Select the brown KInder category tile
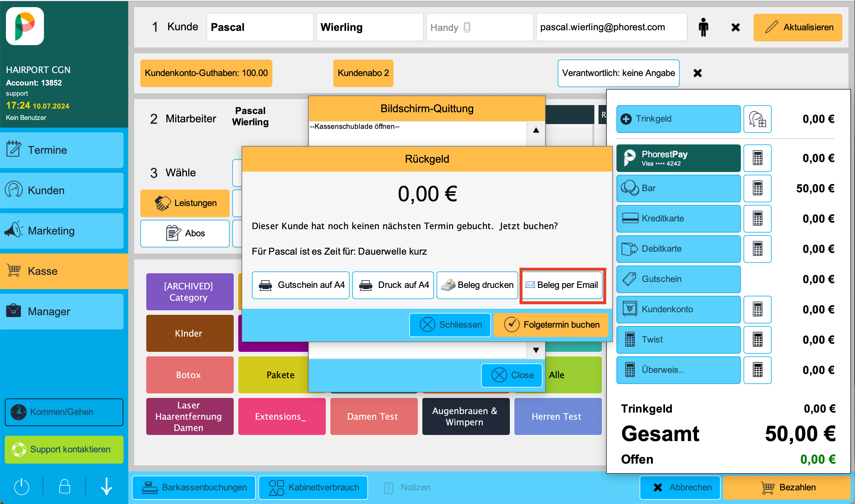Screen dimensions: 855x504 [189, 333]
